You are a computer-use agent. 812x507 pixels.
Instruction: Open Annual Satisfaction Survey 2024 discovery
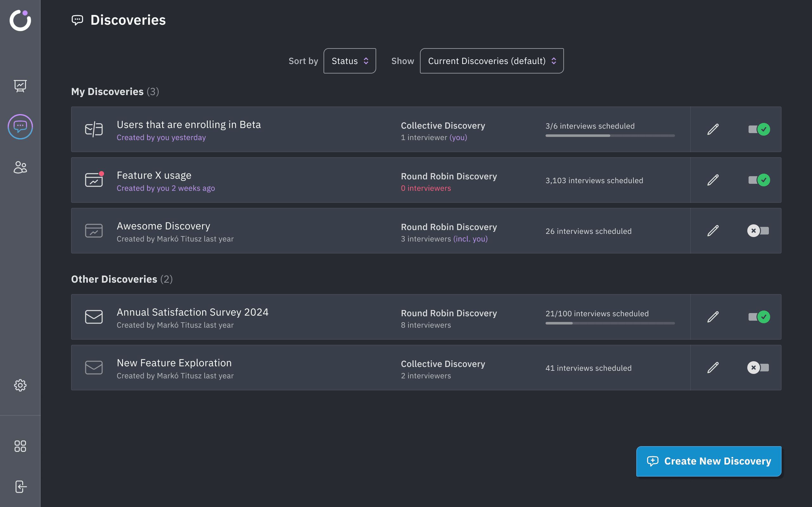click(x=192, y=312)
